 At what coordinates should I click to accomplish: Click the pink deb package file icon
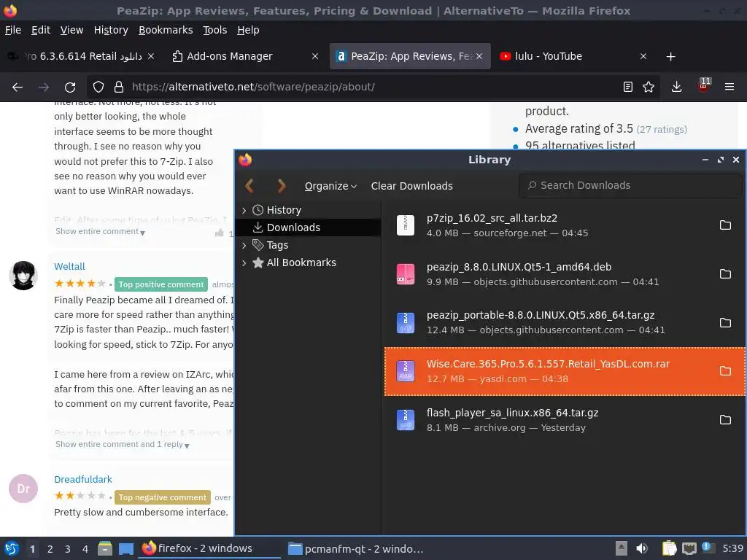coord(406,274)
